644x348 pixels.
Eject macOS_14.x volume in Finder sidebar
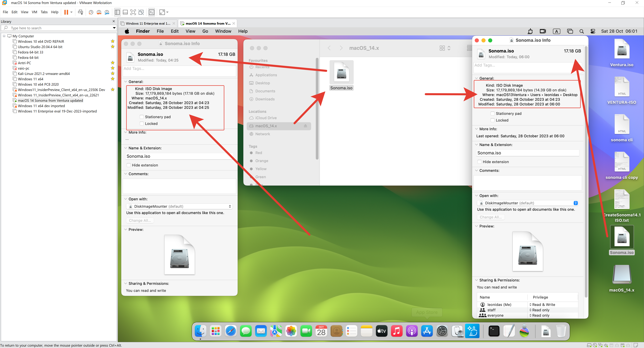(305, 126)
